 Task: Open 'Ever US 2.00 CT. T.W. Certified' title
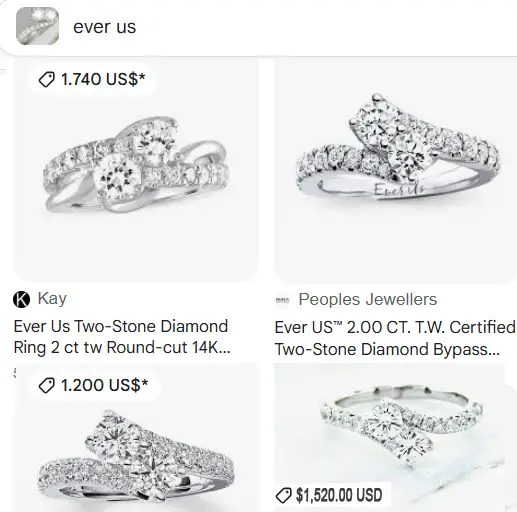(395, 338)
